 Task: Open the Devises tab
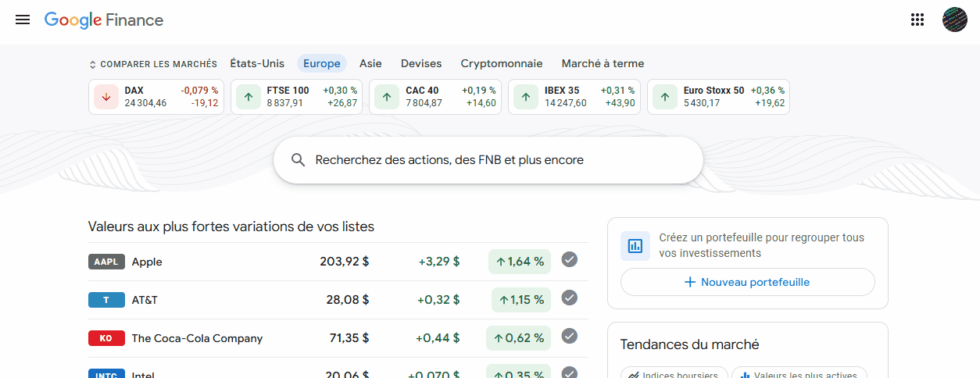click(421, 63)
